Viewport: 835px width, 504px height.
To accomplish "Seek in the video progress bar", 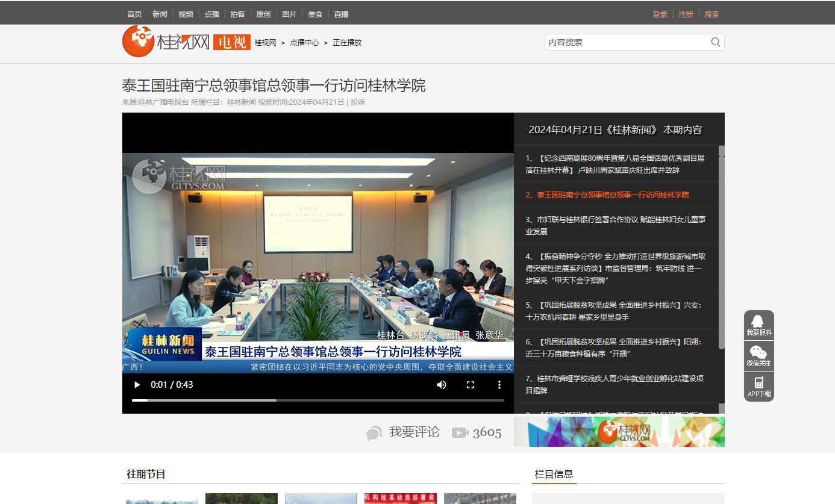I will pos(317,400).
